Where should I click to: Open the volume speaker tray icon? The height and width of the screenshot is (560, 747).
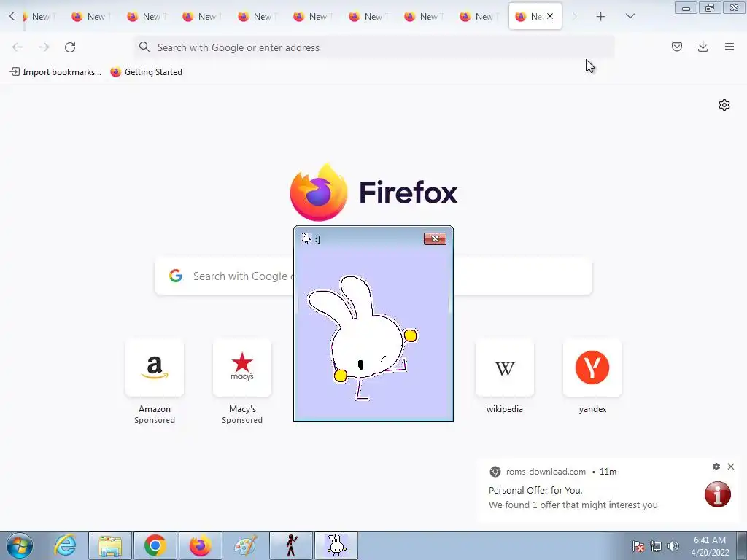[x=673, y=546]
